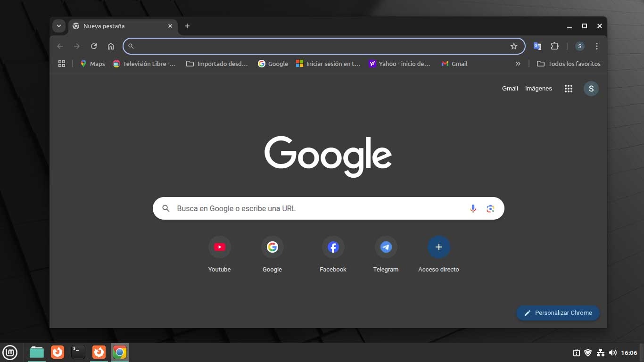Viewport: 644px width, 362px height.
Task: Open Chrome's three-dot menu
Action: coord(597,46)
